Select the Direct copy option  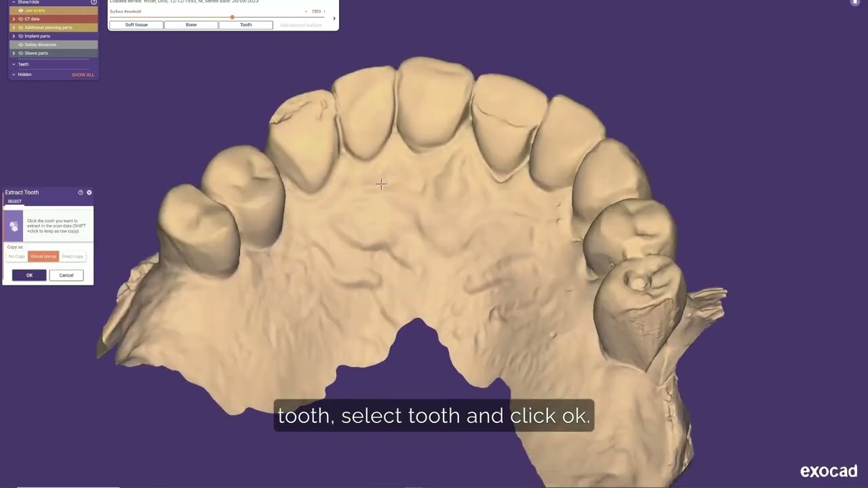coord(73,256)
